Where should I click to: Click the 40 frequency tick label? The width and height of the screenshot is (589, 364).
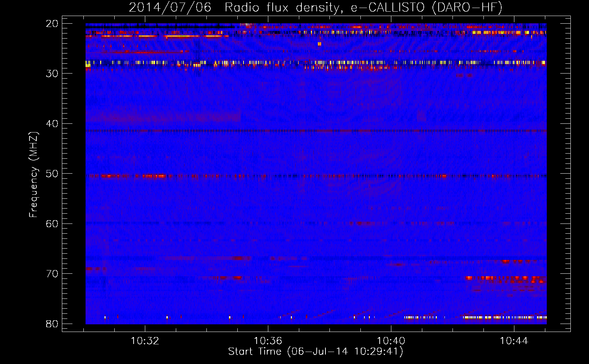52,124
